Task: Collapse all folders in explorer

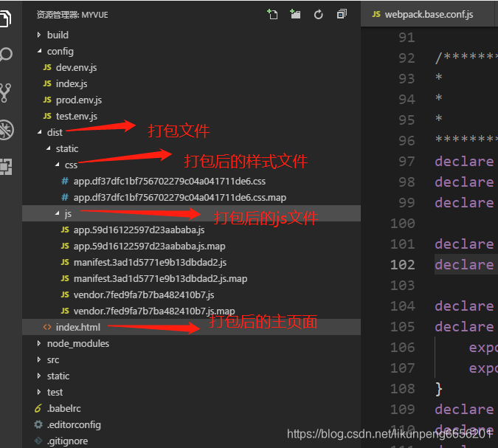Action: [342, 14]
